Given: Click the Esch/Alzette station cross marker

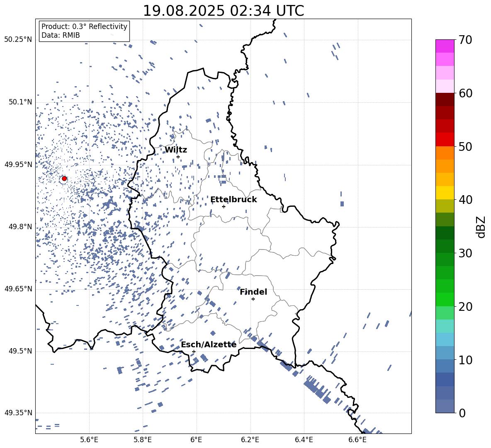Looking at the screenshot, I should point(194,351).
